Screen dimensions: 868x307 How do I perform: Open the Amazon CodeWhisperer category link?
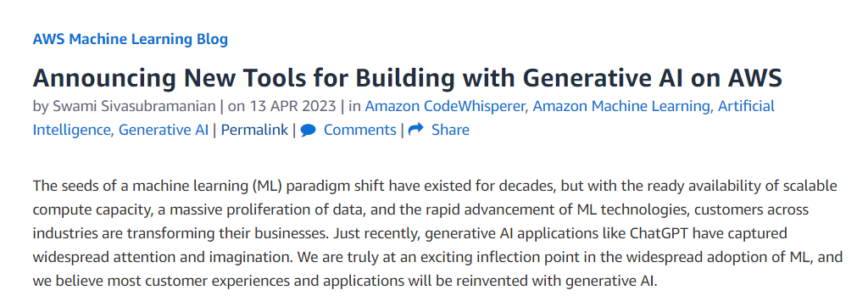444,106
